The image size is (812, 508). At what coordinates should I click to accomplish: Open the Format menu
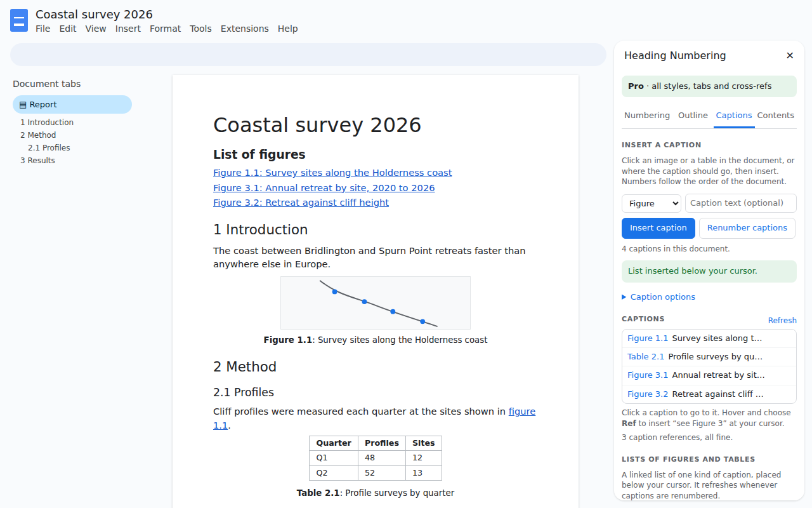tap(165, 29)
